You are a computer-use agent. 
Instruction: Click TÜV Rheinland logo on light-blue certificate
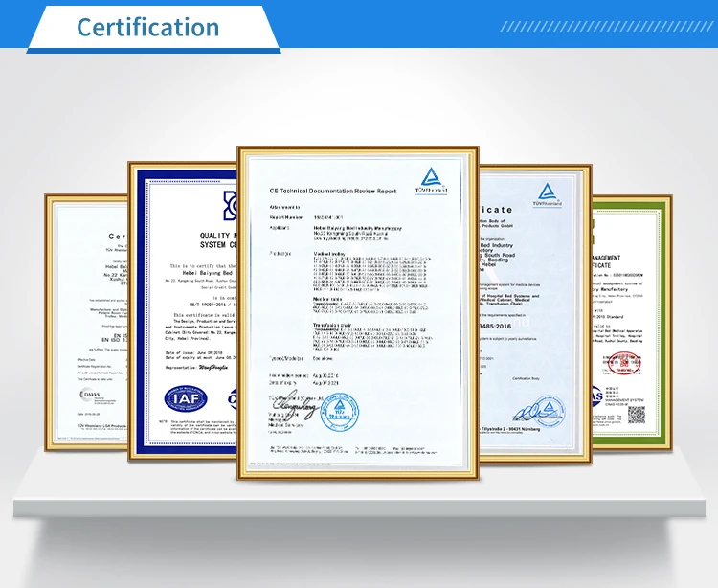point(548,194)
